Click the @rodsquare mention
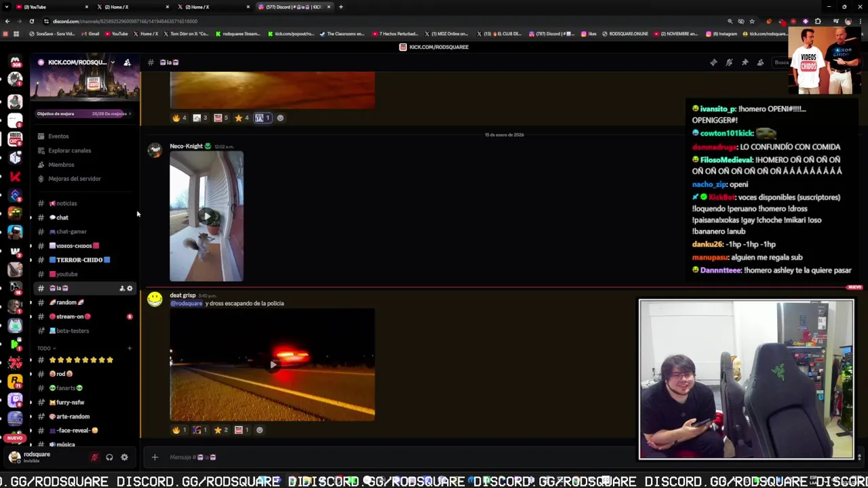The image size is (868, 488). [x=186, y=304]
